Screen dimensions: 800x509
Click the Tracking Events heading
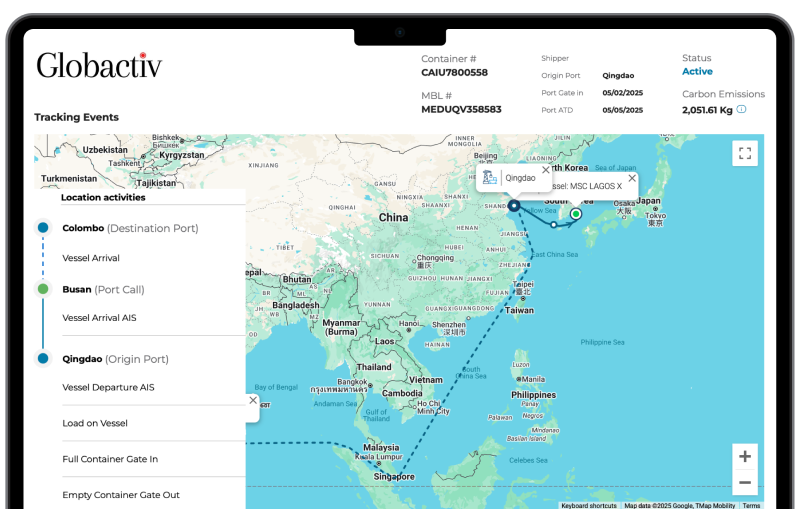77,117
